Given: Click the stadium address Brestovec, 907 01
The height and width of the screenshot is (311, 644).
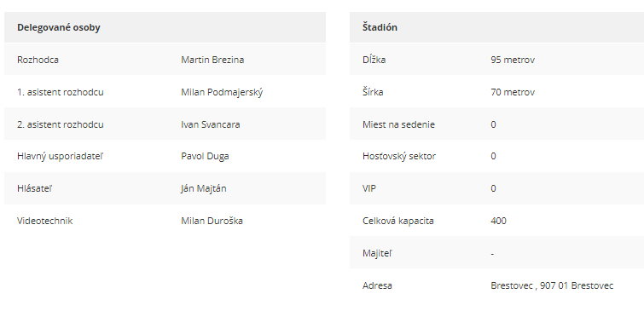Looking at the screenshot, I should (552, 285).
